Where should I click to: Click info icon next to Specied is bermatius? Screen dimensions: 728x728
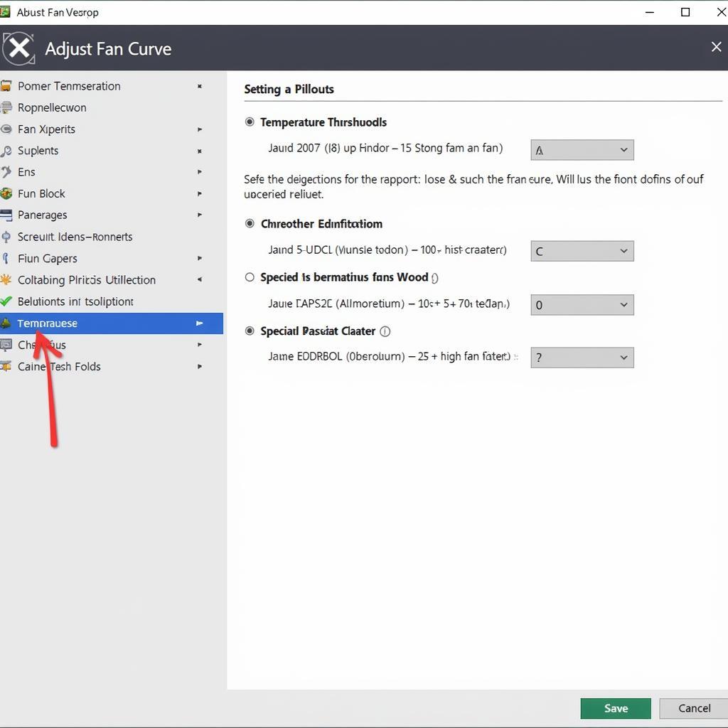coord(434,278)
